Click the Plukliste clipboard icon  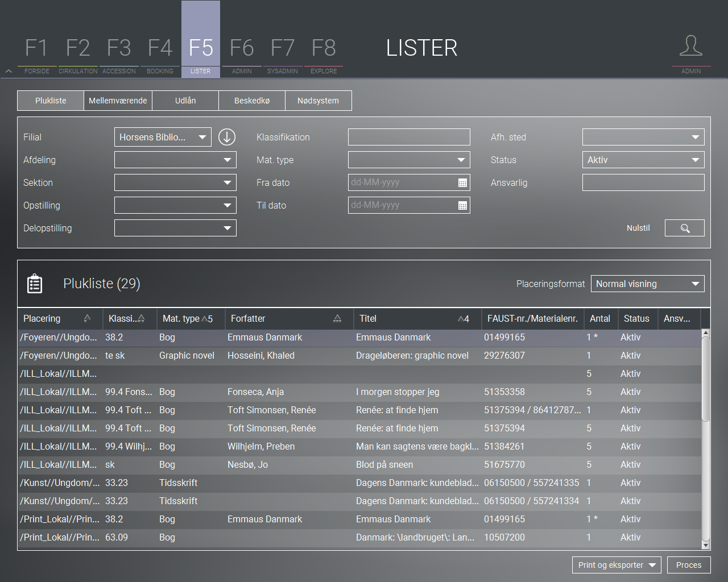35,284
